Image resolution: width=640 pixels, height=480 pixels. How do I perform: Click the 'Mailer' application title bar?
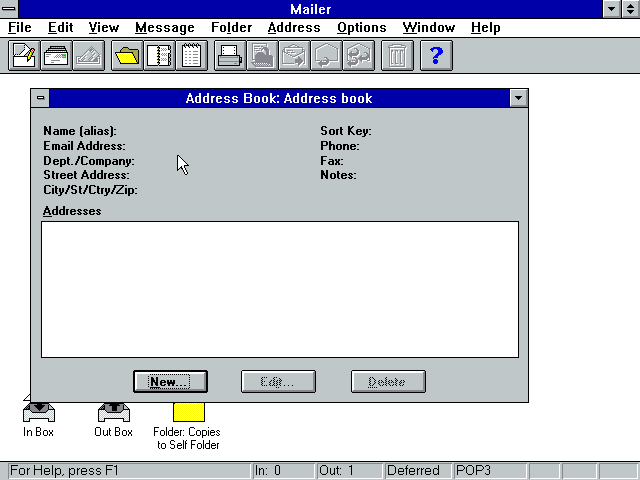point(310,9)
